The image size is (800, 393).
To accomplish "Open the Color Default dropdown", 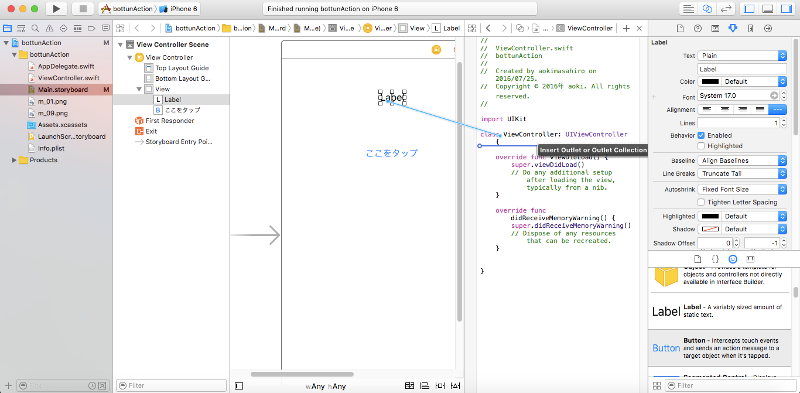I will coord(754,81).
